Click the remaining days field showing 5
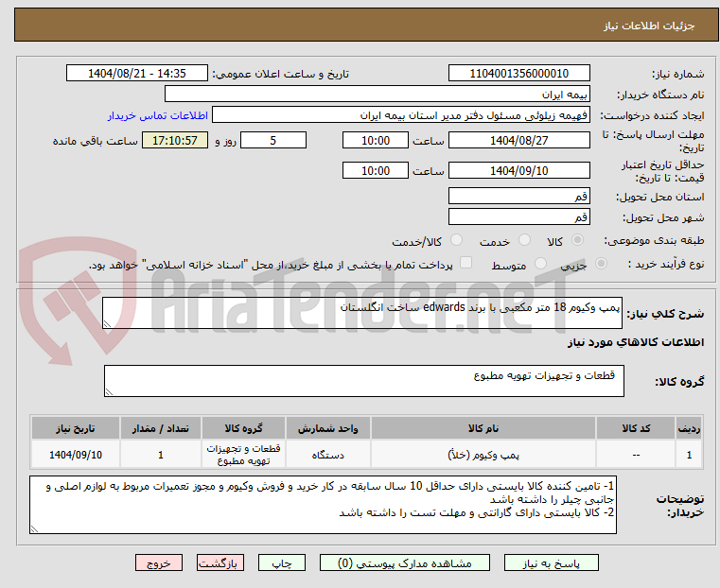This screenshot has height=588, width=720. coord(273,140)
